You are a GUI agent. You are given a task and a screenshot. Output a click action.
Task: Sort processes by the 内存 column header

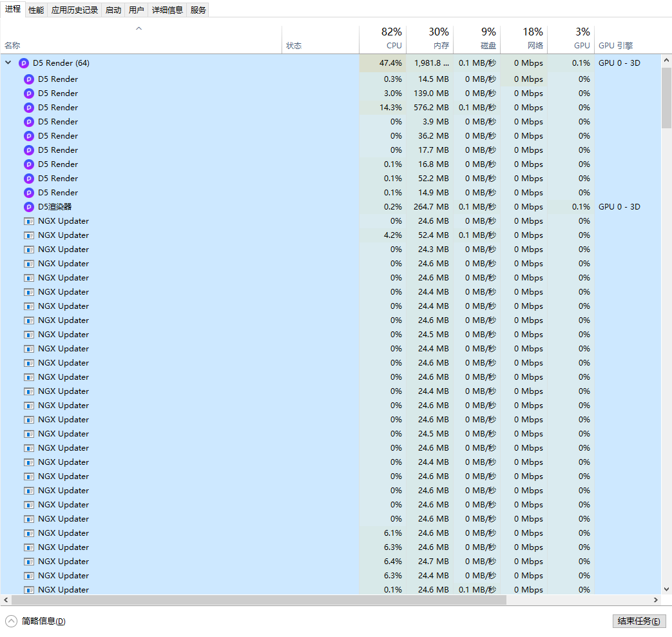click(x=430, y=39)
